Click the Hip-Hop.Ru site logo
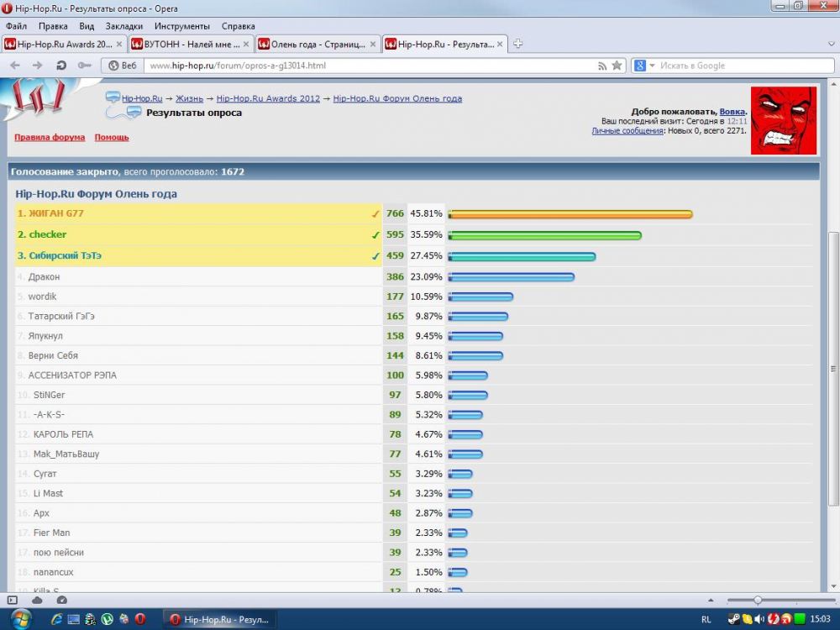 tap(38, 98)
